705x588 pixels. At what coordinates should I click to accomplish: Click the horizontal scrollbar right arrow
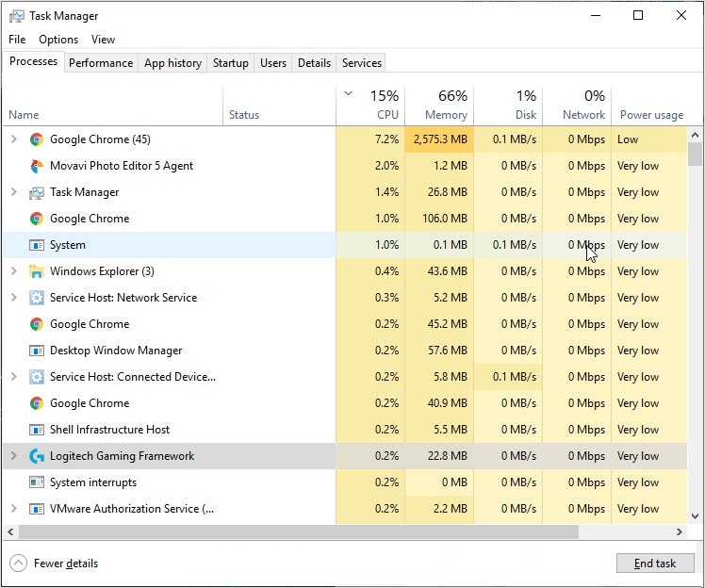(x=680, y=532)
